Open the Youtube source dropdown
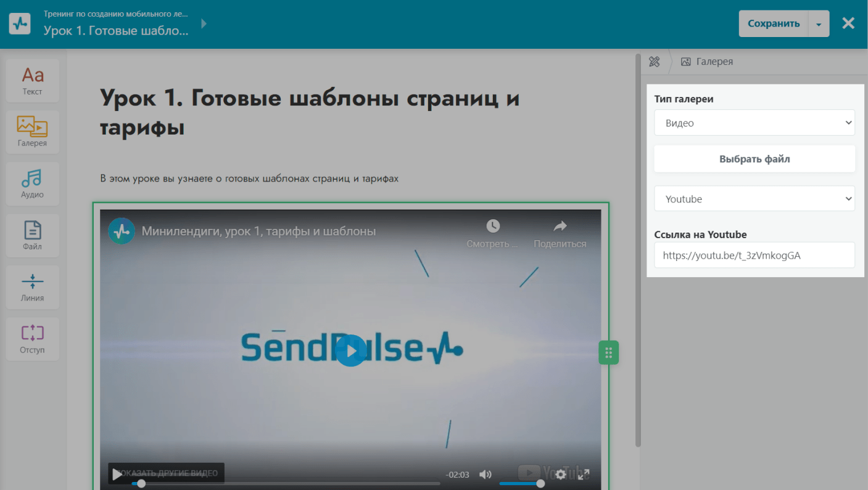The height and width of the screenshot is (490, 868). (754, 199)
